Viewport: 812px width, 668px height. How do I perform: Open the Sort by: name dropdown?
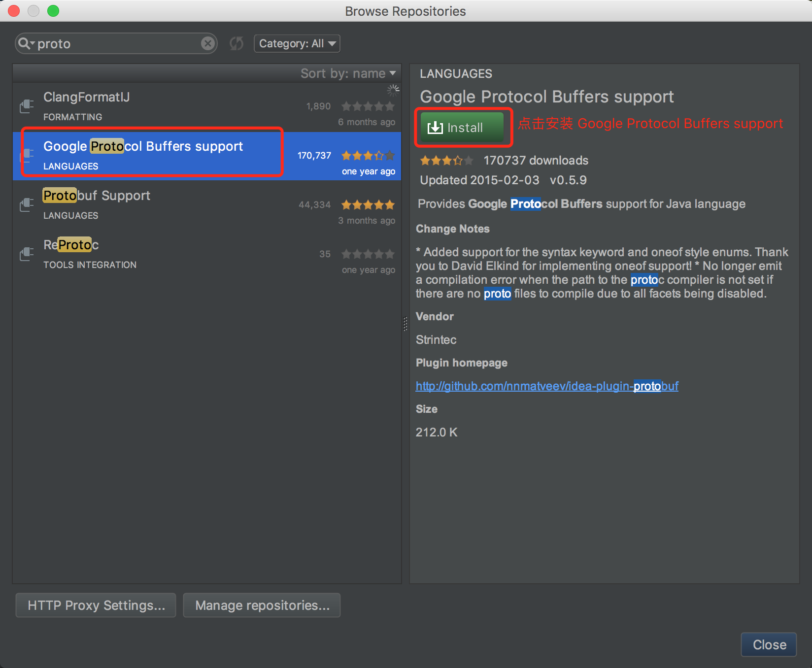[x=348, y=73]
